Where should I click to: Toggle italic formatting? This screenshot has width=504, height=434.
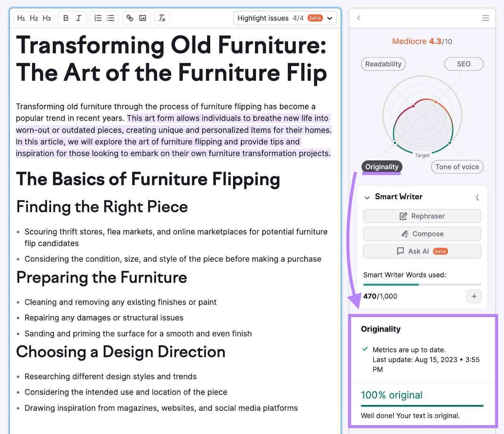78,18
